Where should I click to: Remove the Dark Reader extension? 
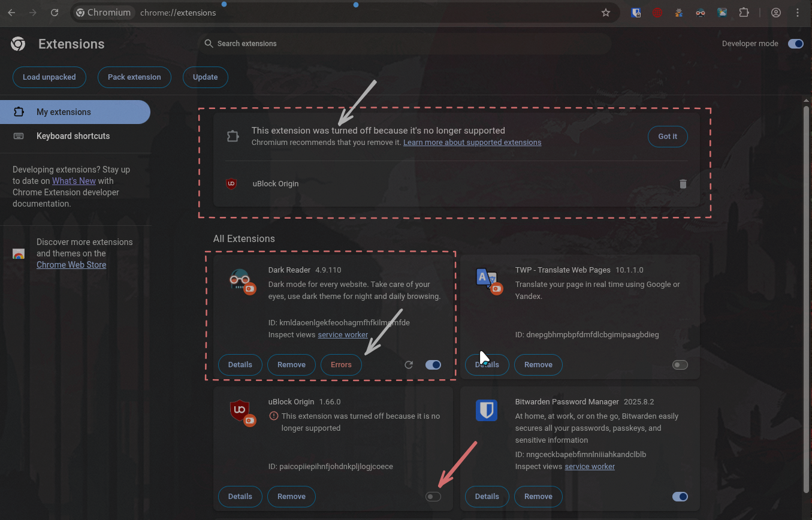(291, 365)
